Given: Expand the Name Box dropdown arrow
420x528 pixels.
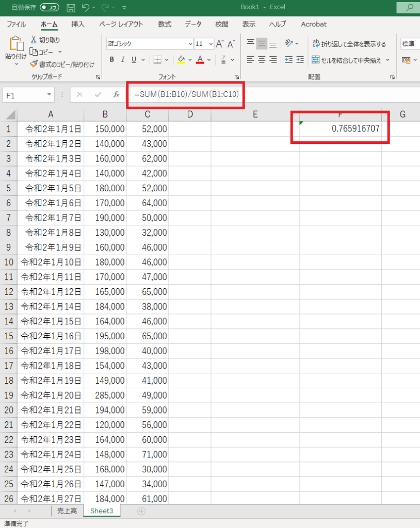Looking at the screenshot, I should point(50,94).
